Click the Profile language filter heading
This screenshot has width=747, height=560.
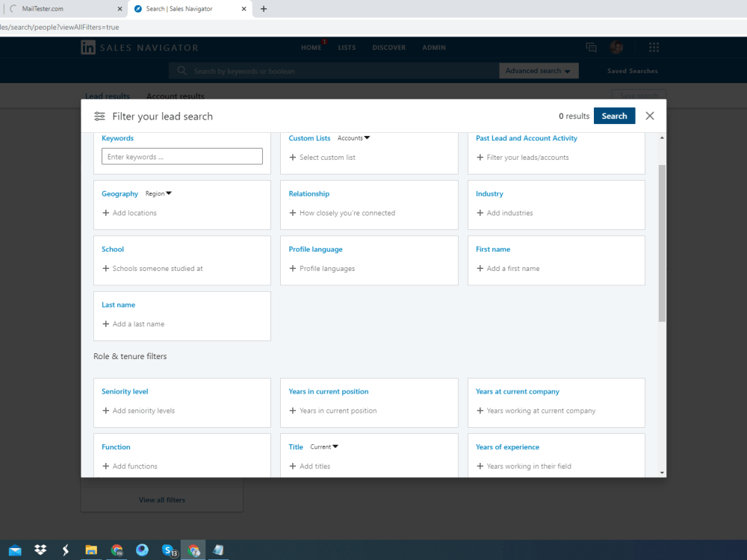(315, 249)
